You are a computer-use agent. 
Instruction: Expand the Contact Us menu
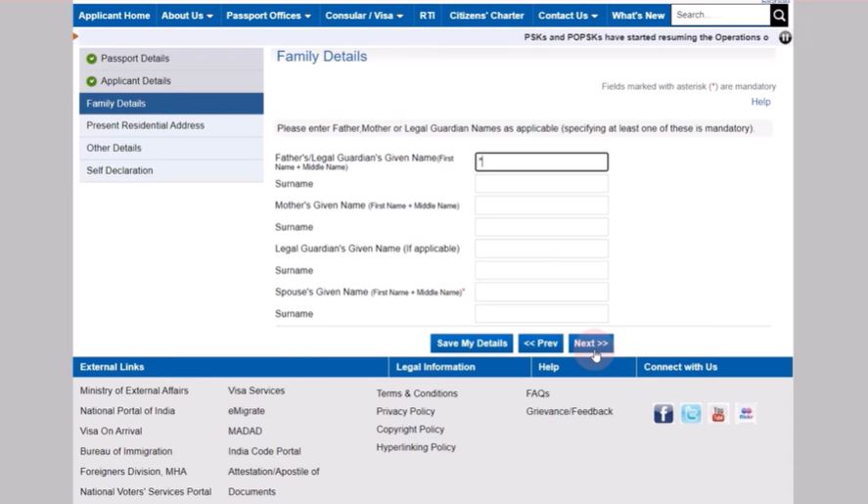click(568, 16)
